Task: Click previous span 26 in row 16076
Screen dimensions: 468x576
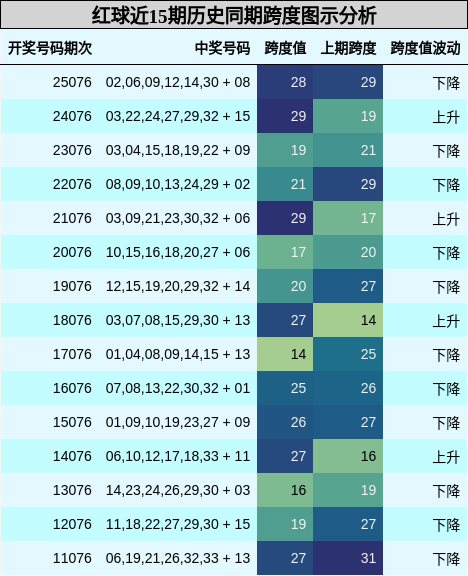Action: pyautogui.click(x=348, y=388)
